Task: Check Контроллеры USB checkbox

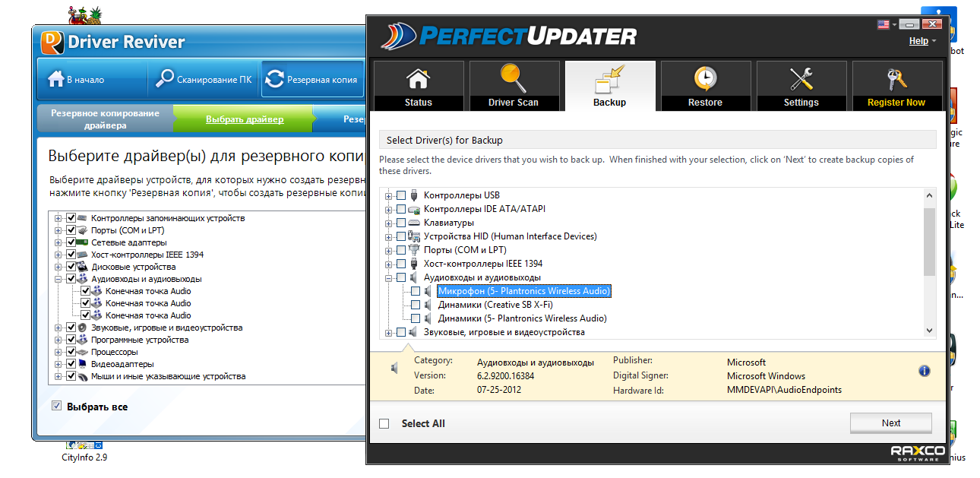Action: 401,195
